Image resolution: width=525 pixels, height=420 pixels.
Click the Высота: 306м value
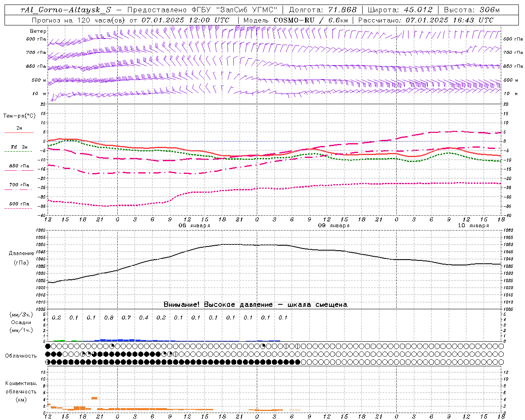click(x=472, y=10)
